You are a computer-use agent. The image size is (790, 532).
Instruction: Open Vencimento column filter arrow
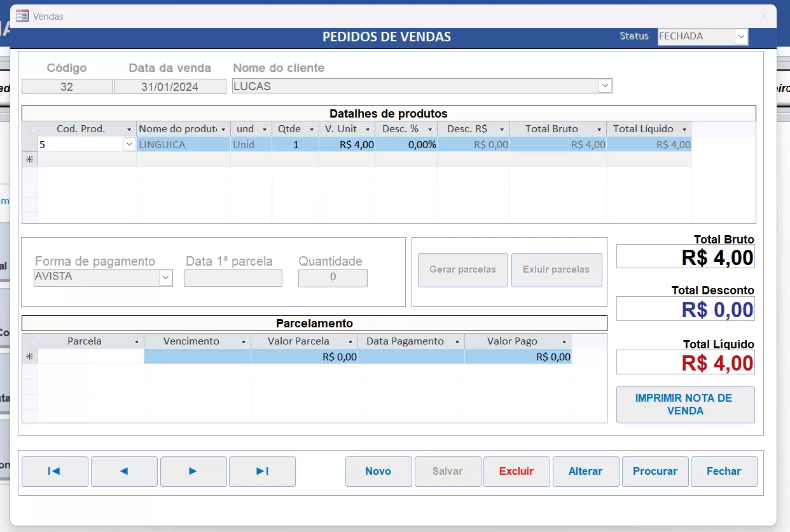pyautogui.click(x=244, y=342)
